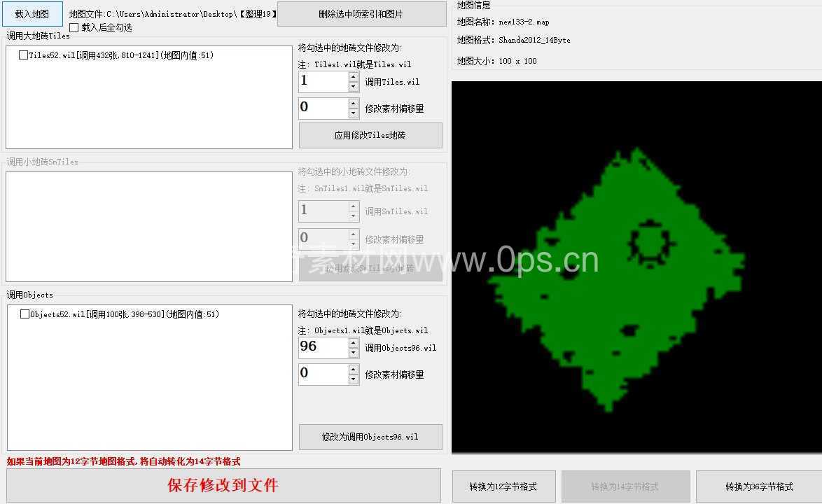Apply changes with 应用修改Tiles地砖 button
Screen dimensions: 822x504
[370, 135]
